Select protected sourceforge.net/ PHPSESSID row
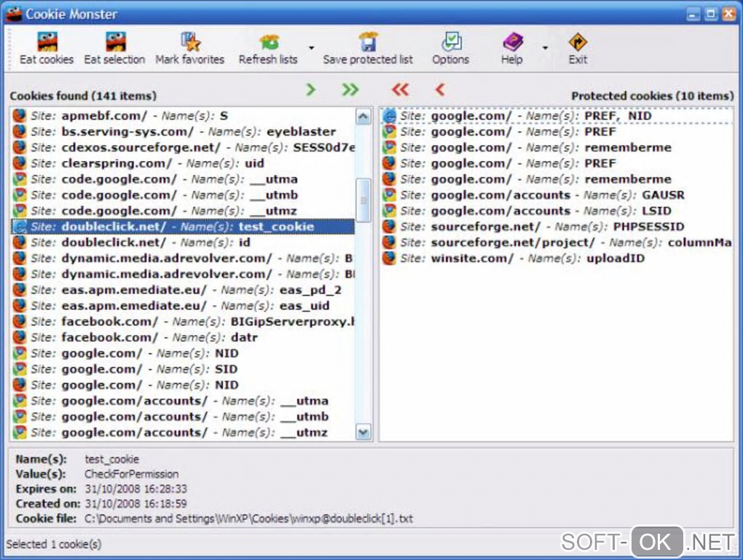Viewport: 743px width, 560px height. [x=557, y=226]
